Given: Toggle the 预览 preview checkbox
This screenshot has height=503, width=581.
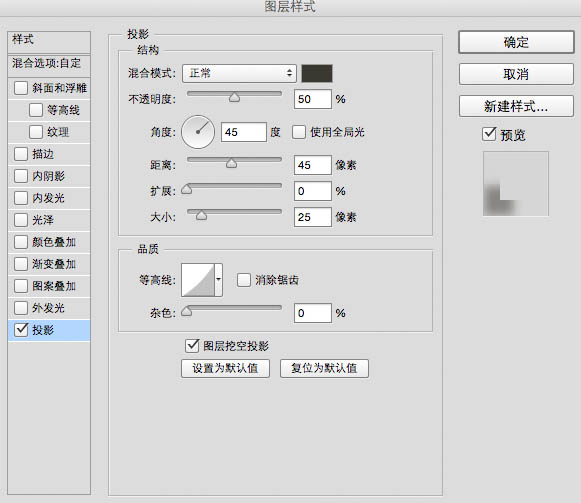Looking at the screenshot, I should click(489, 134).
